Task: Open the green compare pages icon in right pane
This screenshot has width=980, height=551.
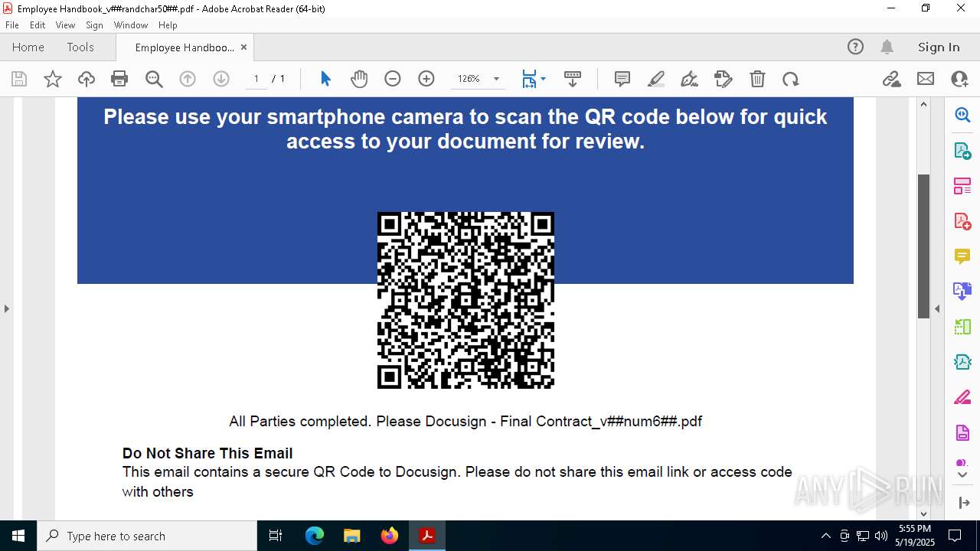Action: pos(962,327)
